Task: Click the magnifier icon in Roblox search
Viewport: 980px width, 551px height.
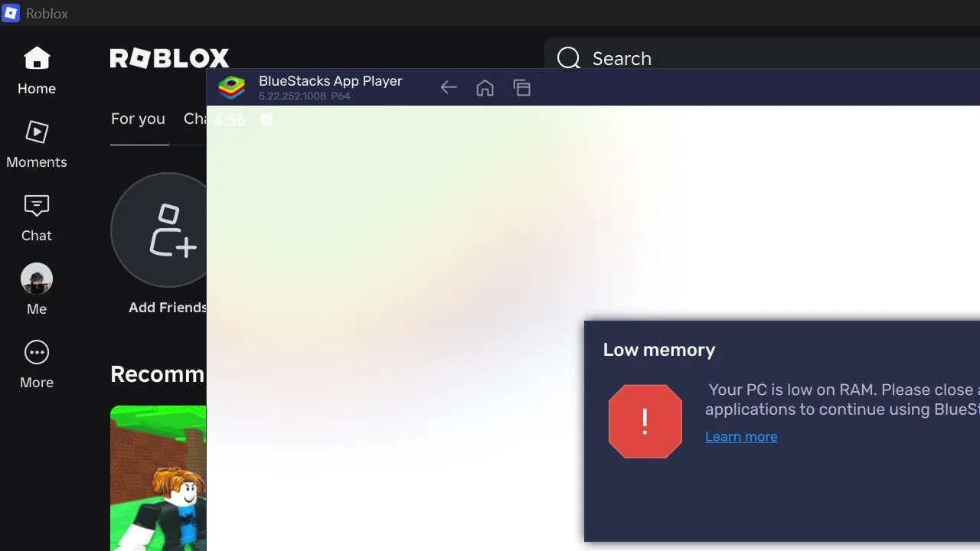Action: coord(569,58)
